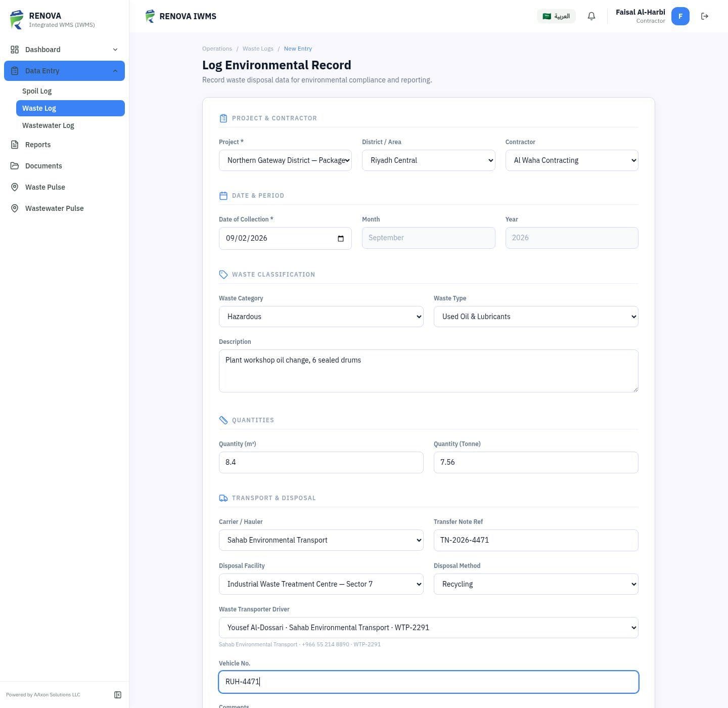
Task: Open the Disposal Method dropdown
Action: [536, 584]
